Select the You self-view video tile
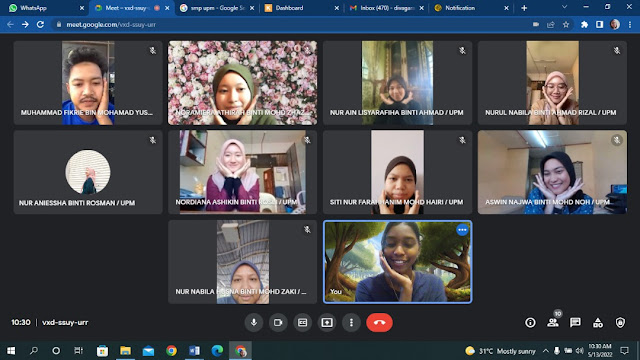Screen dimensions: 640x360 coord(398,262)
